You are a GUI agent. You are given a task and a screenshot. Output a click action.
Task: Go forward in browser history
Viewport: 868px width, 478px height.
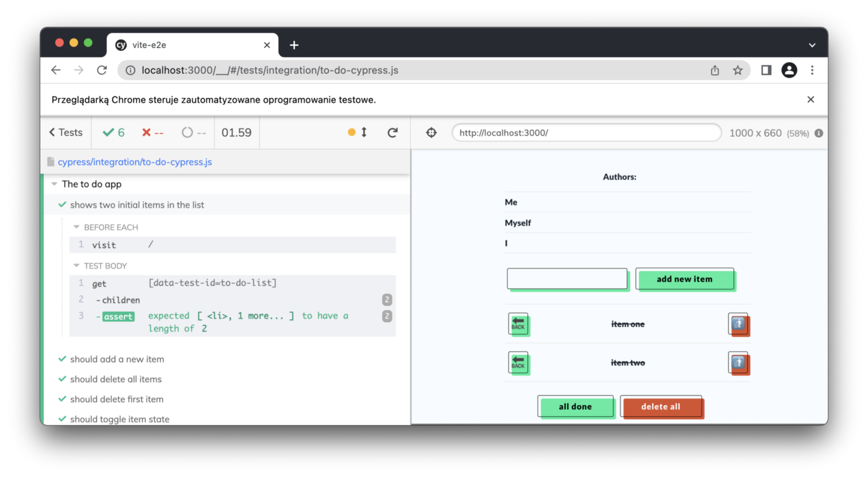point(79,70)
